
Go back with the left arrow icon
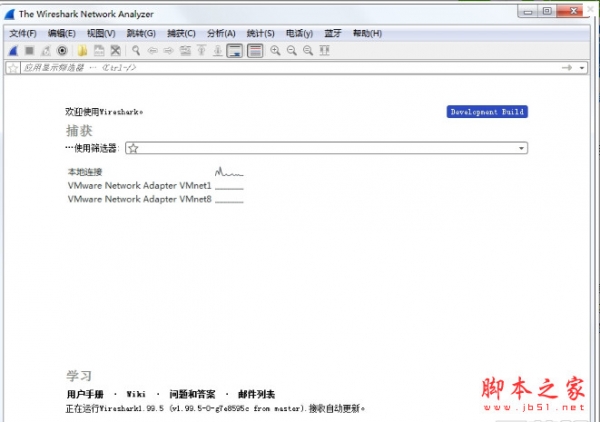click(153, 51)
